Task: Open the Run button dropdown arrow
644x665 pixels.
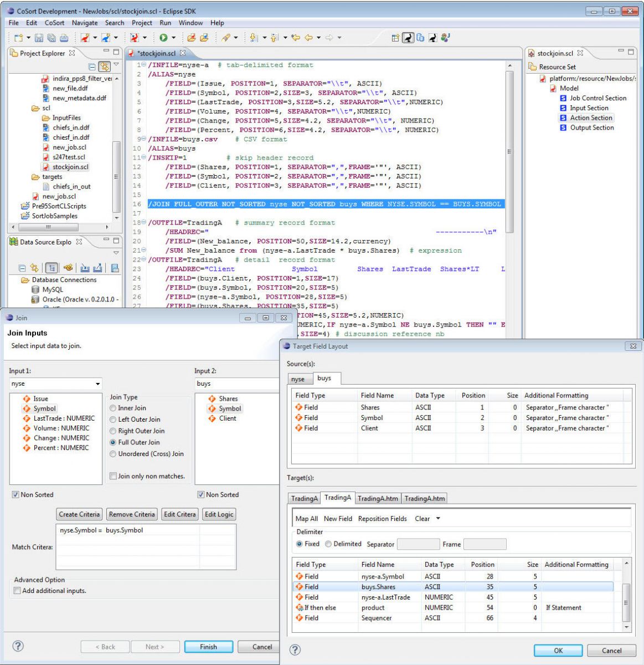Action: [173, 38]
